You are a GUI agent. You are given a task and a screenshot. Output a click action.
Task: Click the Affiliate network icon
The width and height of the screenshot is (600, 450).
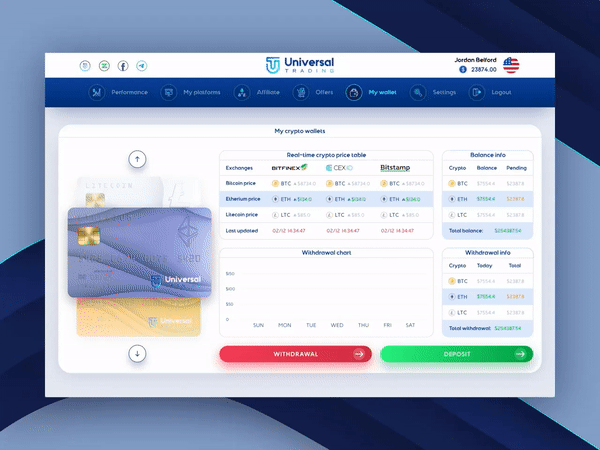pyautogui.click(x=242, y=92)
